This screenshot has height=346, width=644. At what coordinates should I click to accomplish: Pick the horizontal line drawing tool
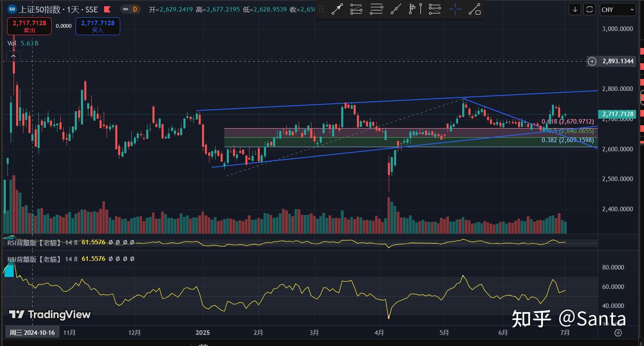coord(376,9)
